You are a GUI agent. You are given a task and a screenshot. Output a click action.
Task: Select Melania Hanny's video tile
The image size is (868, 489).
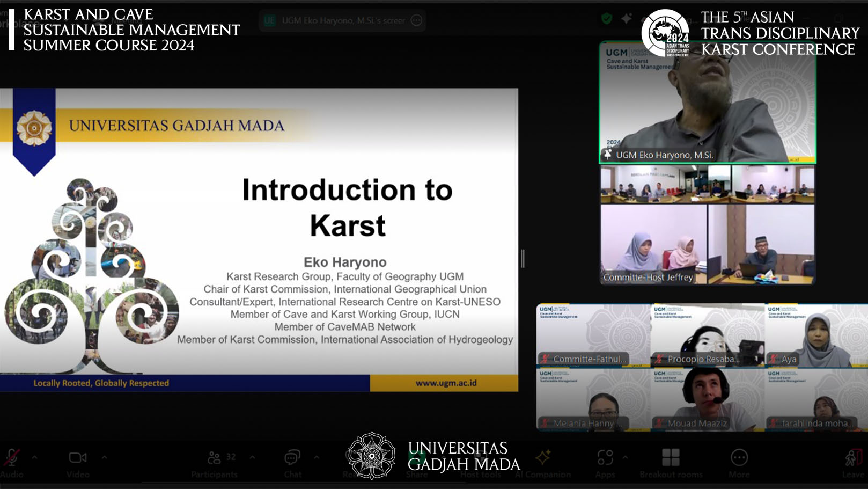593,399
